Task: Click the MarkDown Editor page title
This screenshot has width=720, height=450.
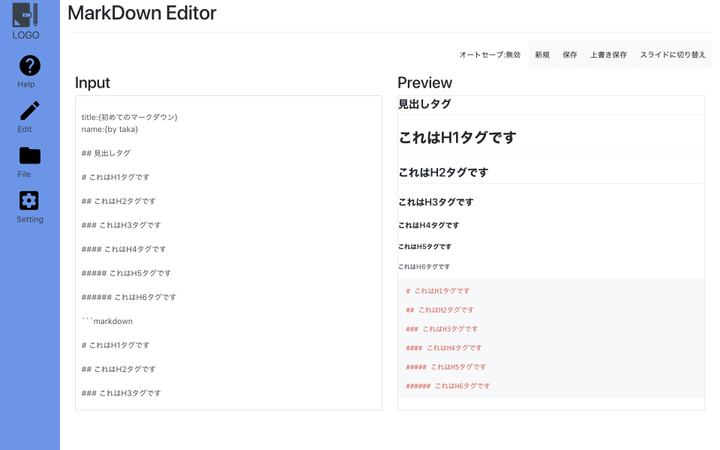Action: [142, 13]
